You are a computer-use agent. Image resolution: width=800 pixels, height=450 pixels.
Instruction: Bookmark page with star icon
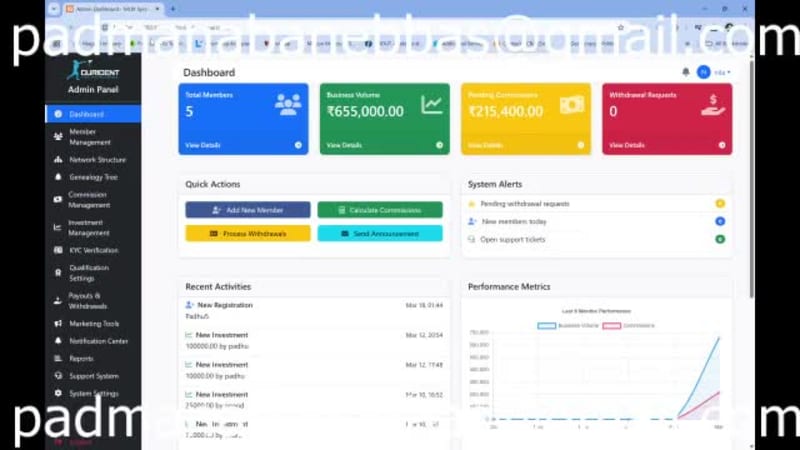click(620, 28)
